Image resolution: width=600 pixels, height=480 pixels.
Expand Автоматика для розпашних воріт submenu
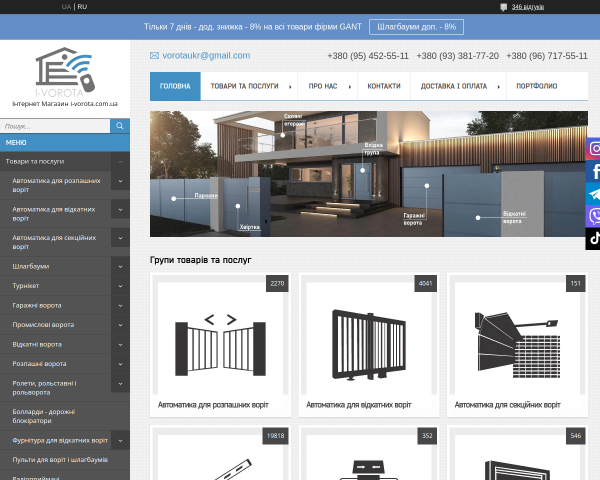pos(120,181)
